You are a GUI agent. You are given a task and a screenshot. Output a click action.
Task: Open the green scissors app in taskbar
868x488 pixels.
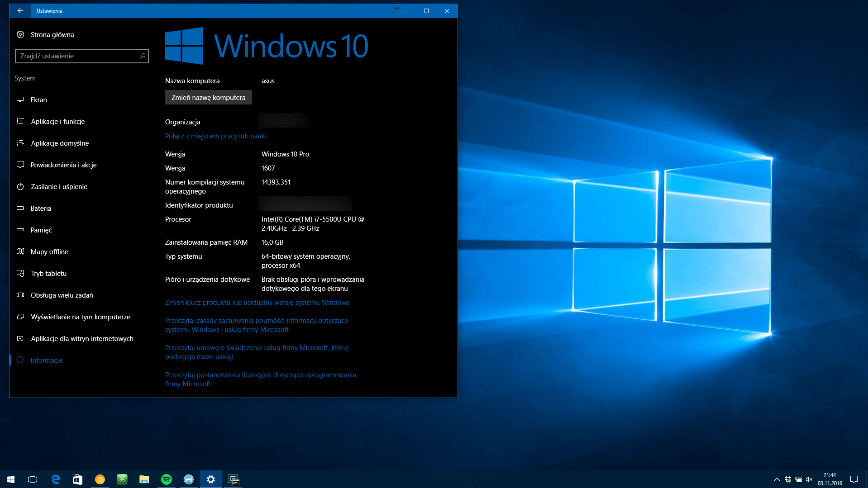click(x=122, y=479)
